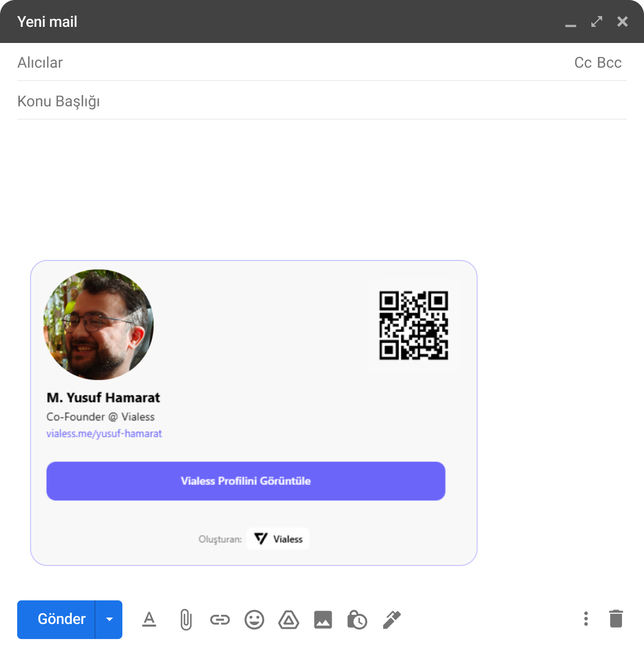Click Vialess Profilini Görüntüle button

[x=246, y=481]
